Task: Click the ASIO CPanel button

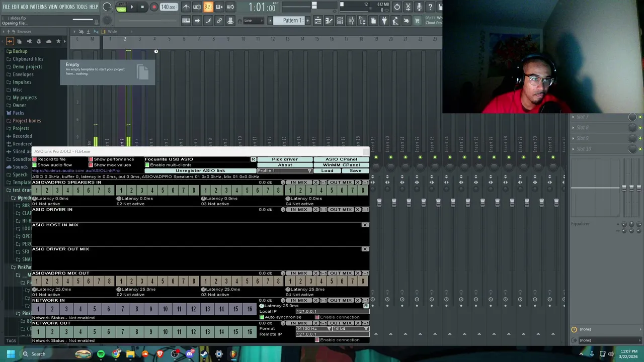Action: (x=341, y=159)
